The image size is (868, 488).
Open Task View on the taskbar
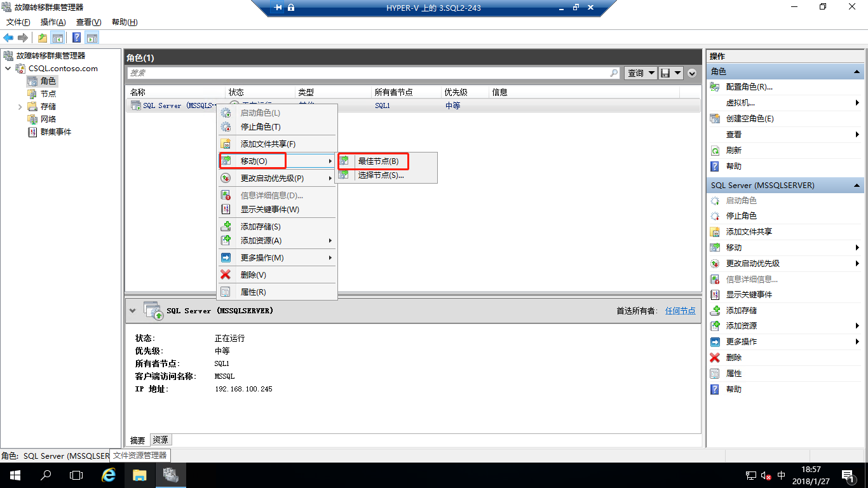tap(76, 475)
